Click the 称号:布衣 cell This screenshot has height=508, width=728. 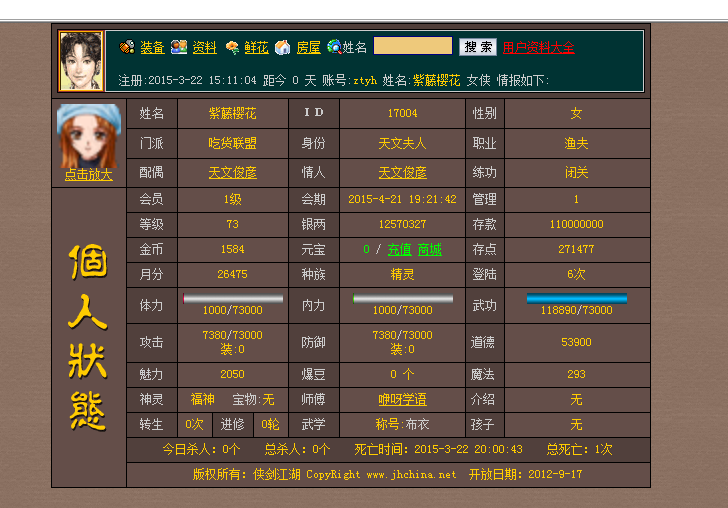point(402,424)
